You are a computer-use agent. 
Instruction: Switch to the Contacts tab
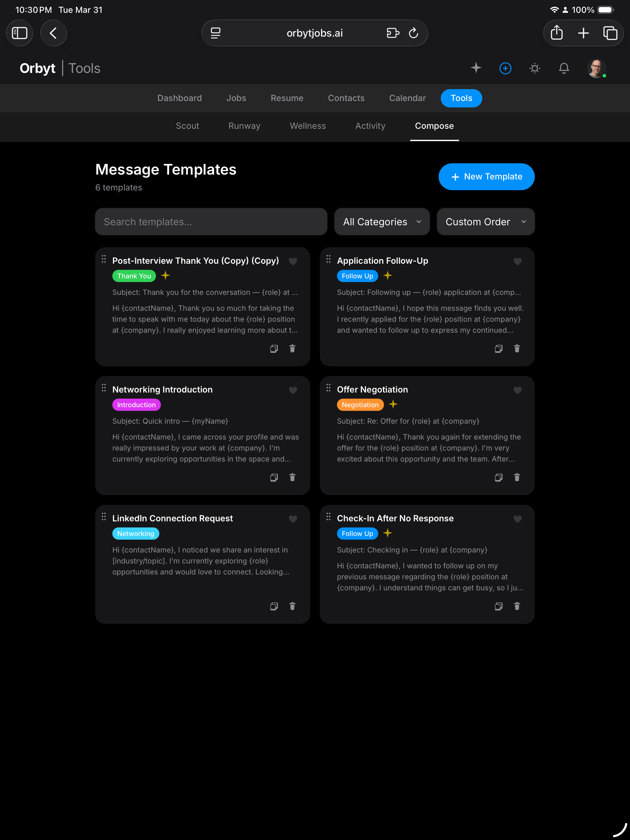tap(346, 98)
